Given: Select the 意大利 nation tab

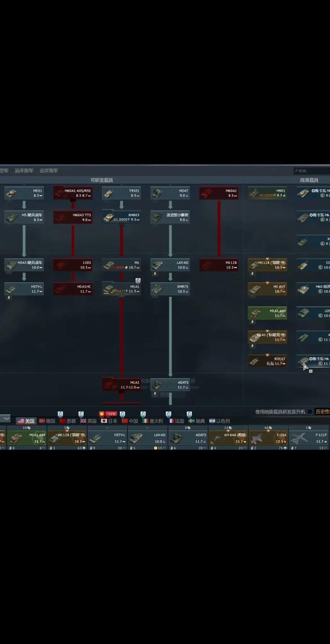Looking at the screenshot, I should 153,421.
